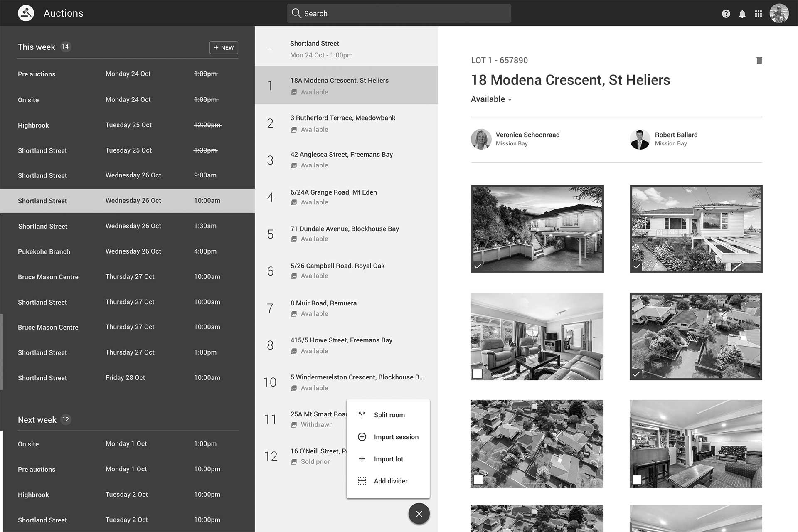The height and width of the screenshot is (532, 798).
Task: Click the Import session plus-circle icon
Action: [x=362, y=437]
